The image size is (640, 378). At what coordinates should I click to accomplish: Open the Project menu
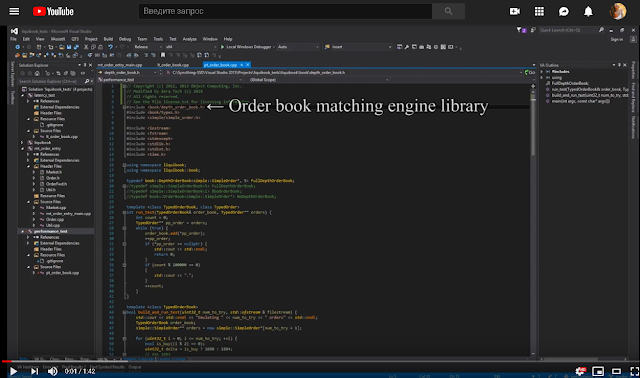coord(91,39)
